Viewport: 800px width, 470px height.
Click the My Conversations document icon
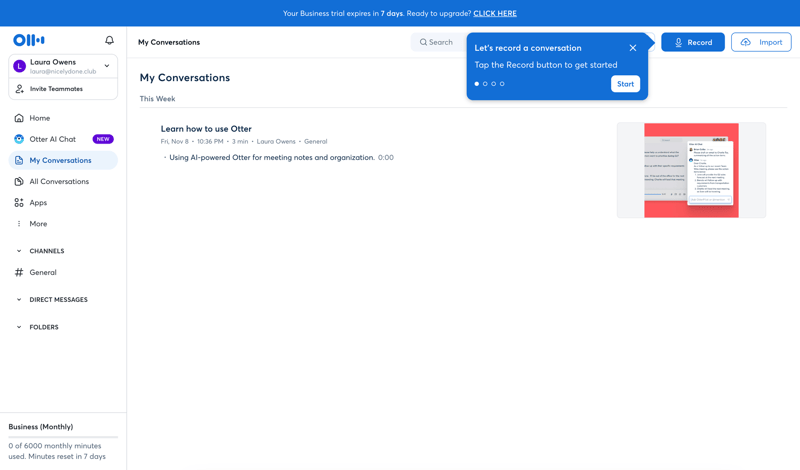(x=19, y=160)
